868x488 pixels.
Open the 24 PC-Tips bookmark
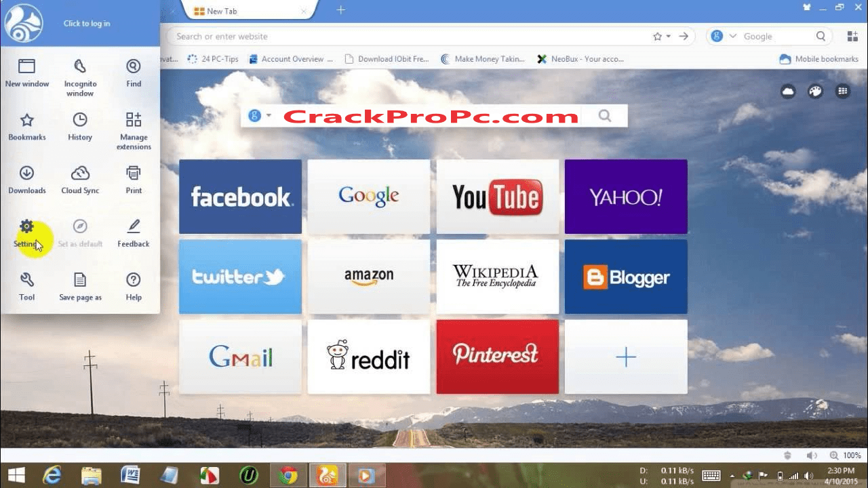213,59
